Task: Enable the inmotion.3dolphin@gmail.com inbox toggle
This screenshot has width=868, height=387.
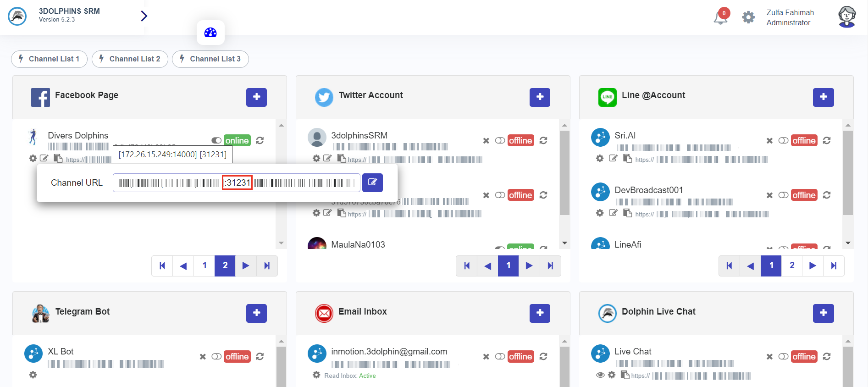Action: [500, 356]
